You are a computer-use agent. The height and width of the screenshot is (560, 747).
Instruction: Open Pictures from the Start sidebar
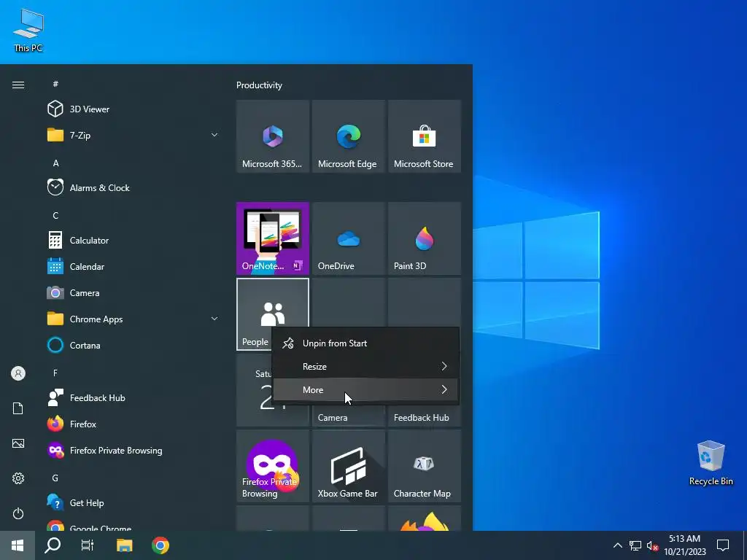(x=18, y=443)
